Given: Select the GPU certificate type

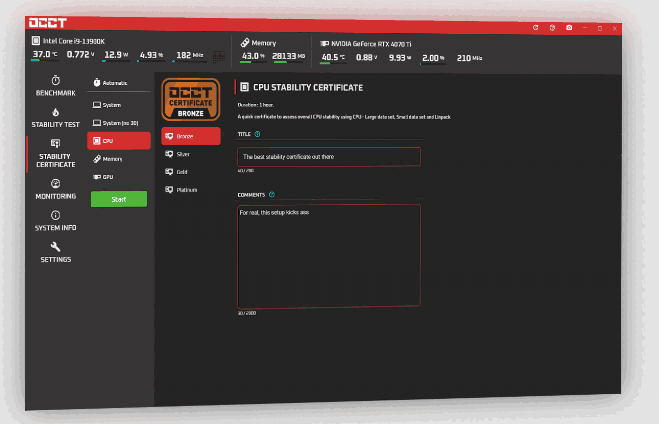Looking at the screenshot, I should tap(119, 177).
